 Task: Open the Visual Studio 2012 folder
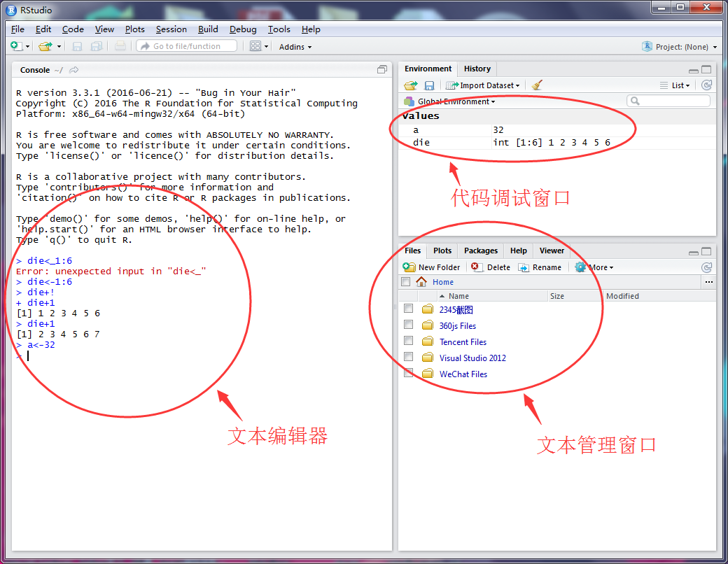click(472, 358)
